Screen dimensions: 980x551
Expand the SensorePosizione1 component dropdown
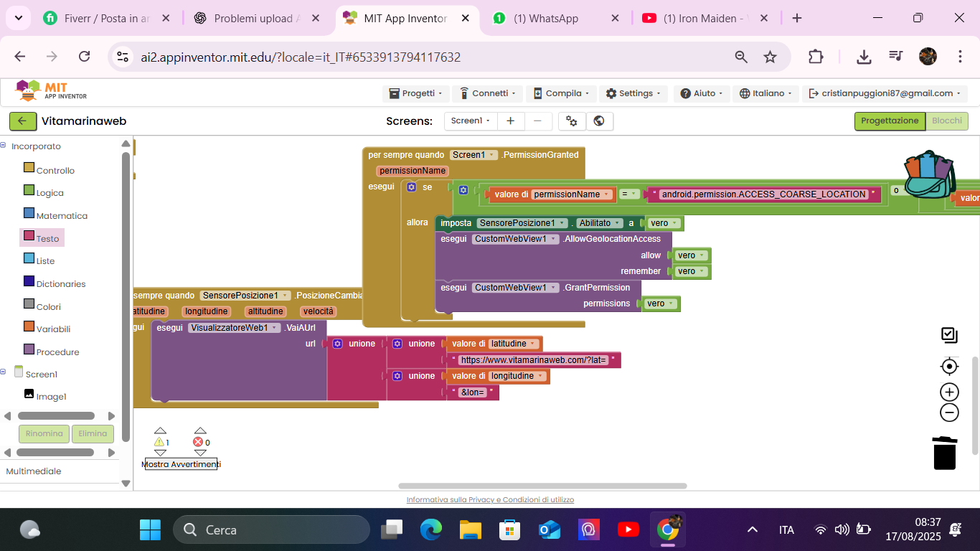point(561,223)
